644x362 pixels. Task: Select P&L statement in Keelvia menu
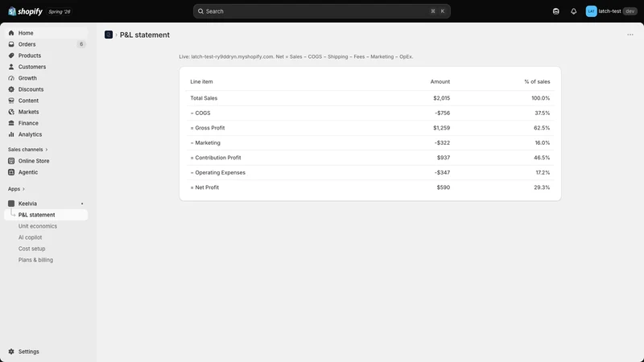pyautogui.click(x=46, y=215)
